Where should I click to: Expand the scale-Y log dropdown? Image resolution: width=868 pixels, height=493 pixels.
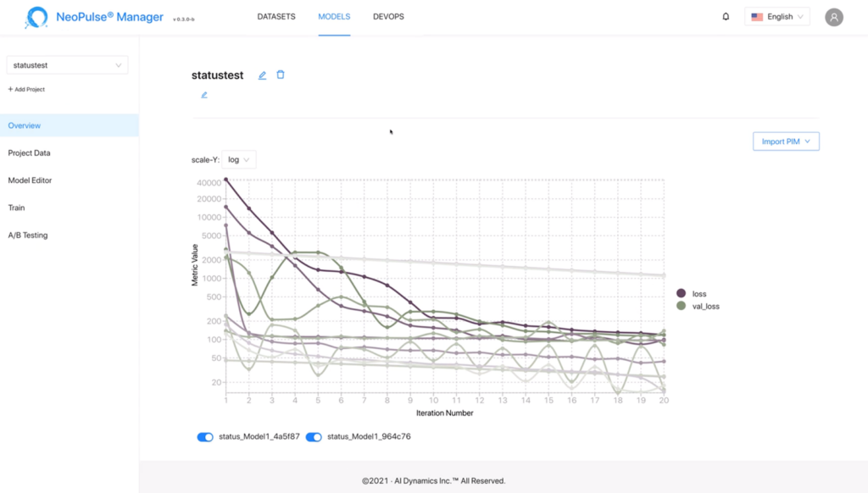(239, 159)
